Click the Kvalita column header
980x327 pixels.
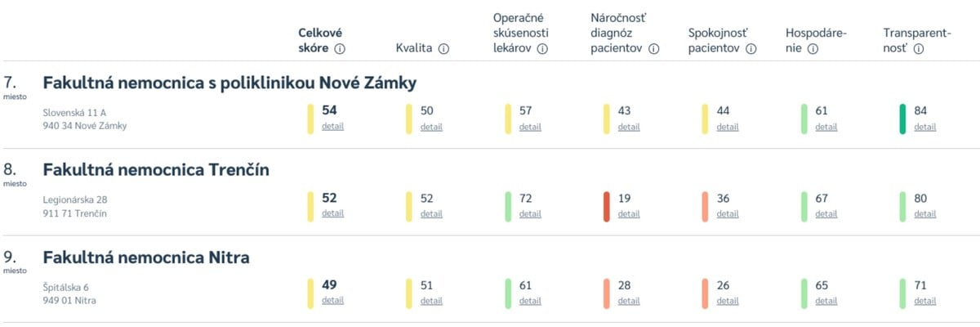point(414,49)
